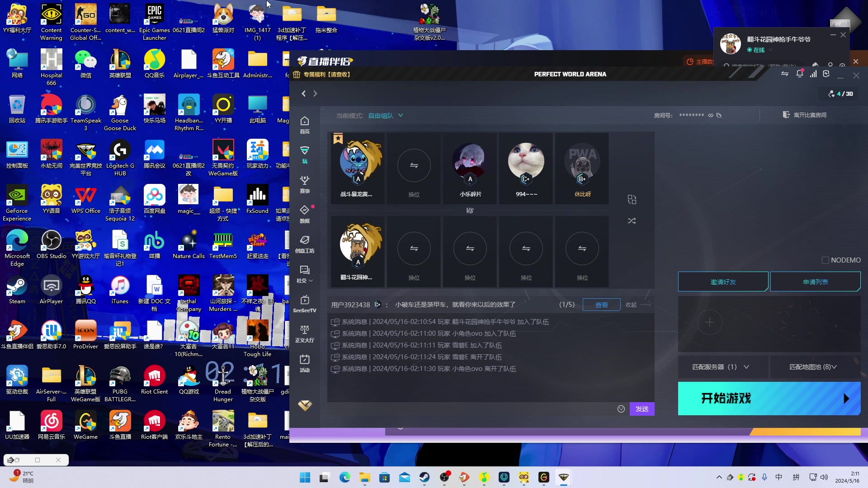Open the 创意工坊 workshop section

click(x=305, y=244)
